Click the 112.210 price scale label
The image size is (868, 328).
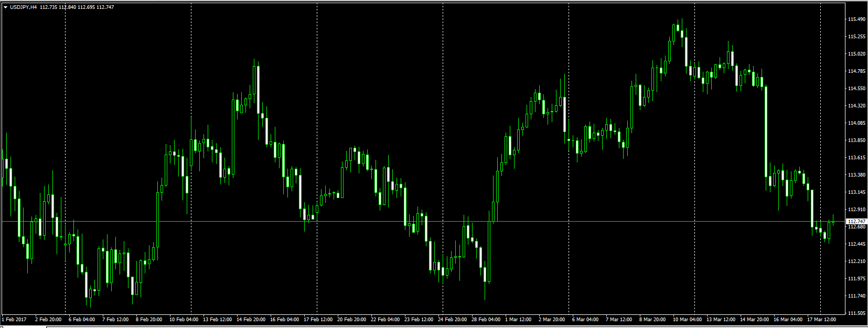point(856,261)
